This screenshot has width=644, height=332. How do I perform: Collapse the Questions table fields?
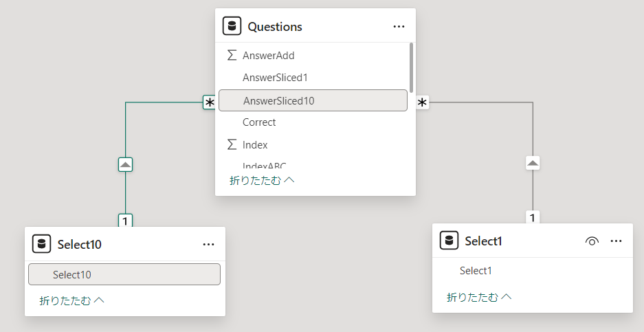pyautogui.click(x=262, y=180)
